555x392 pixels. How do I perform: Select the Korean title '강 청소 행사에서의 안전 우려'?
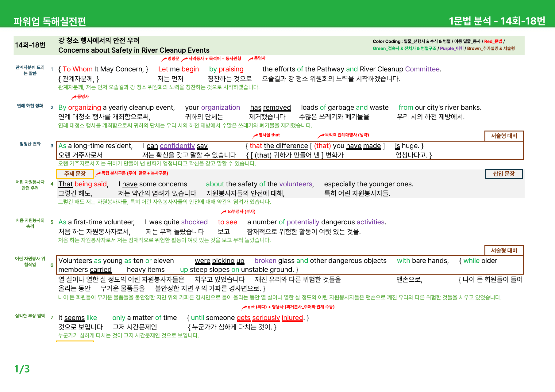coord(99,40)
